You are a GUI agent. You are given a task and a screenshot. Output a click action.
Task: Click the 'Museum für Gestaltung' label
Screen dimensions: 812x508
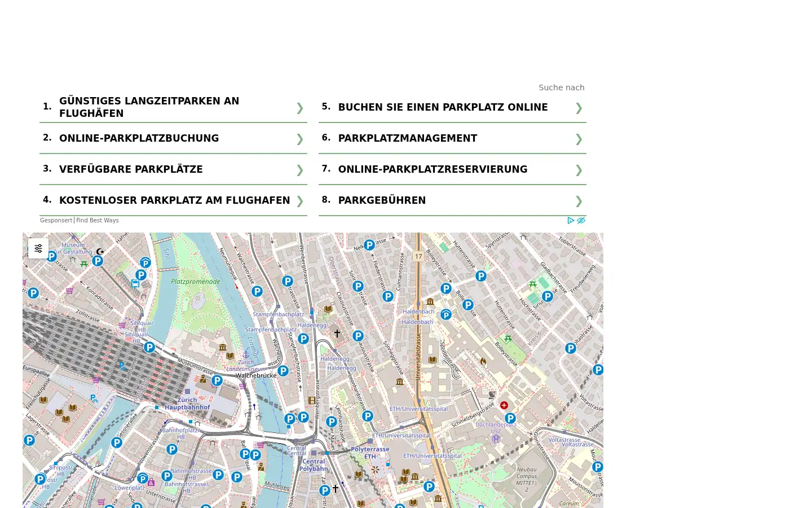[x=74, y=248]
